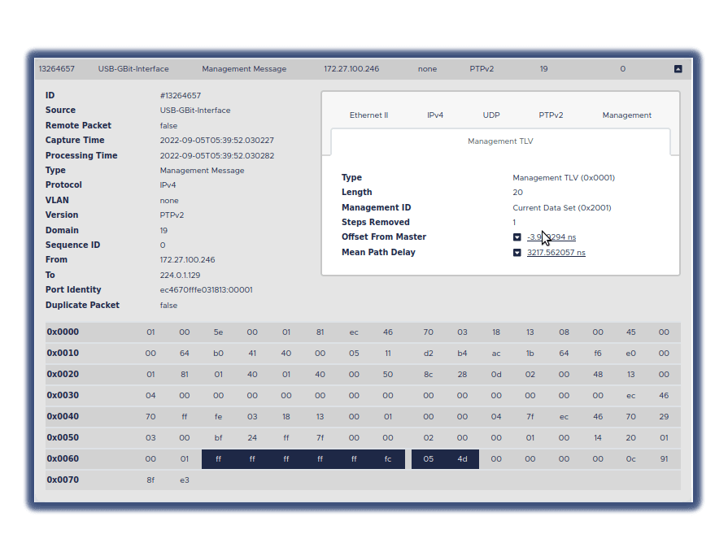728x560 pixels.
Task: Click the Capture Time value 2022-09-05T05:39:52.030227
Action: [x=217, y=140]
